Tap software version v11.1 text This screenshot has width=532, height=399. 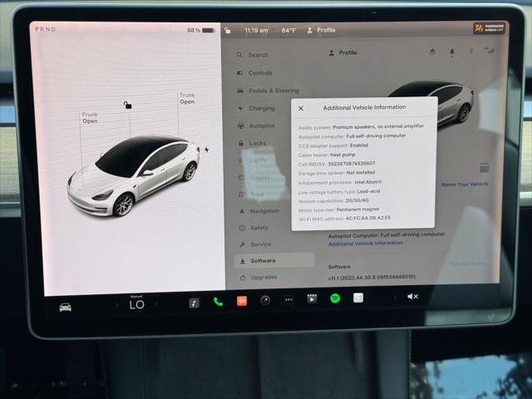[372, 277]
